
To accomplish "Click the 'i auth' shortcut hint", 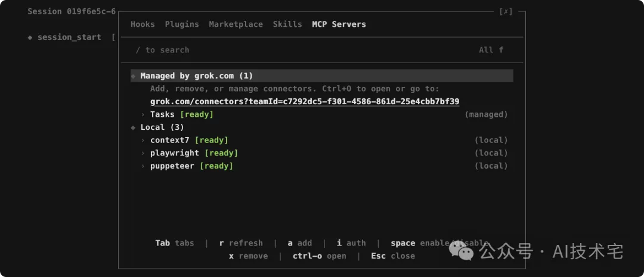I will tap(351, 243).
